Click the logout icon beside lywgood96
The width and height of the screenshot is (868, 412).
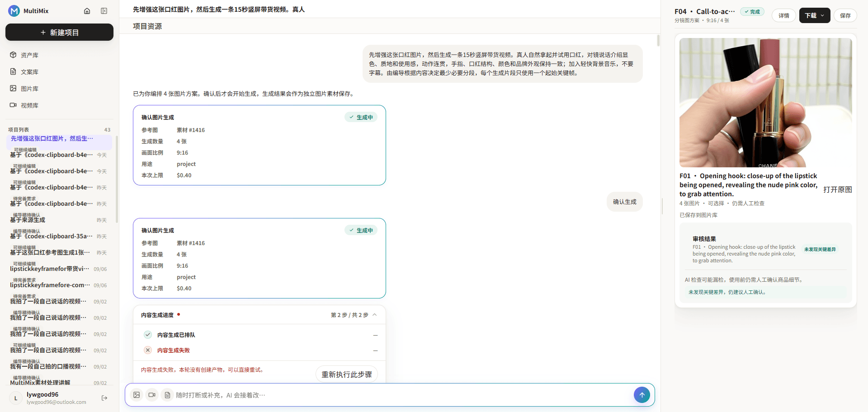pos(104,398)
